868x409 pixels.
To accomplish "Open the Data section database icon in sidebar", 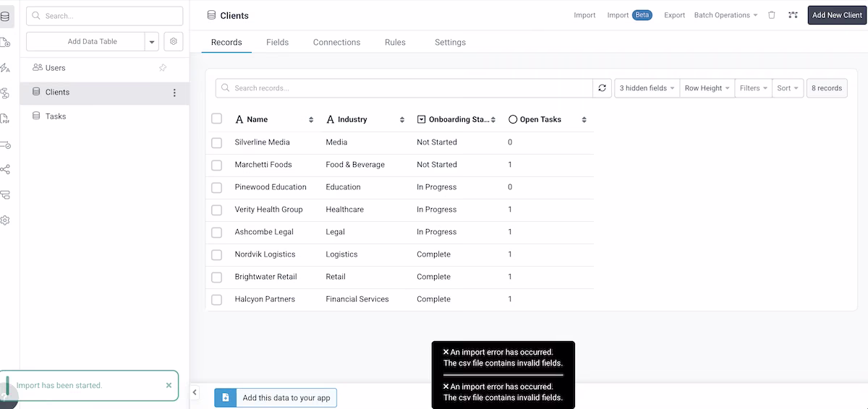I will tap(5, 17).
